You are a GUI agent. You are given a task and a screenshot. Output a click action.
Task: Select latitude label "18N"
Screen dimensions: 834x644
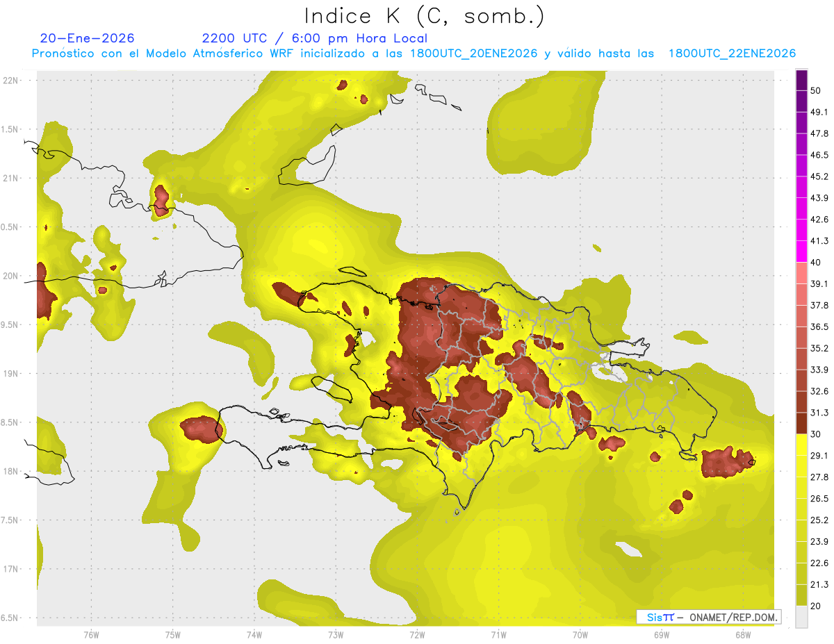pyautogui.click(x=12, y=472)
